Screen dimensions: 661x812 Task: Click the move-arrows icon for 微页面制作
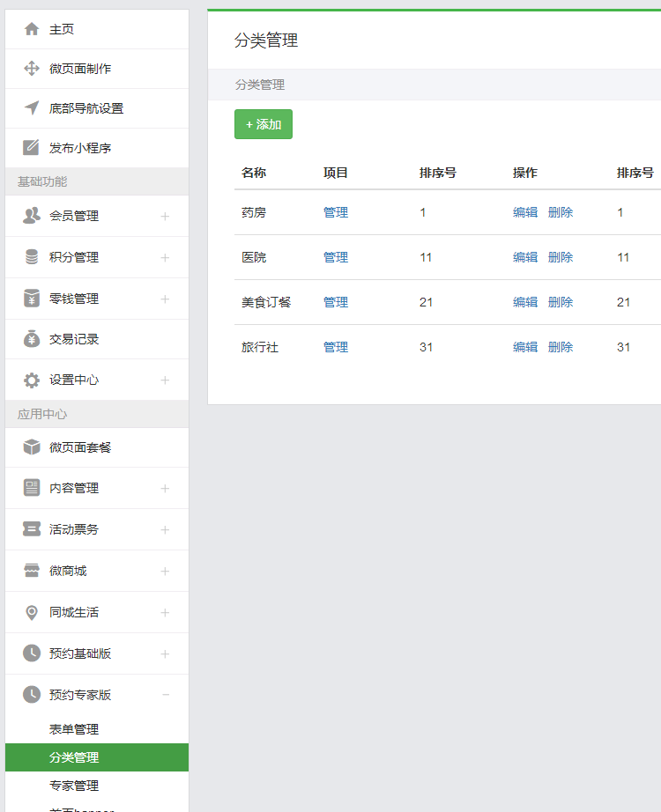(32, 69)
